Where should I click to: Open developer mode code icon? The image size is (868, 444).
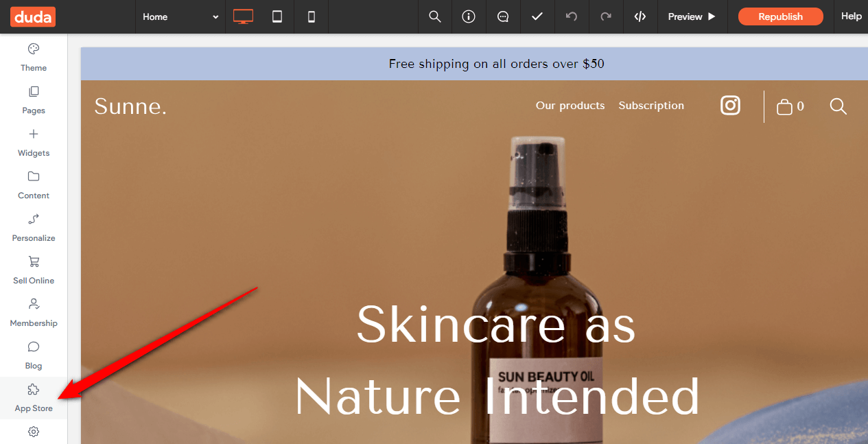640,16
